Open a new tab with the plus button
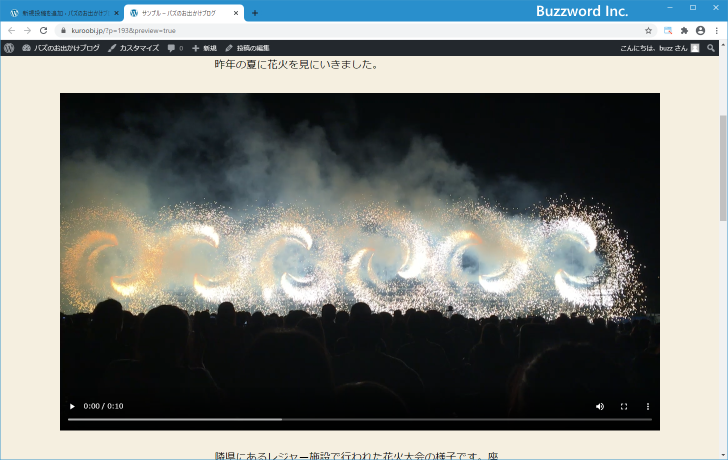Viewport: 728px width, 460px height. coord(254,13)
